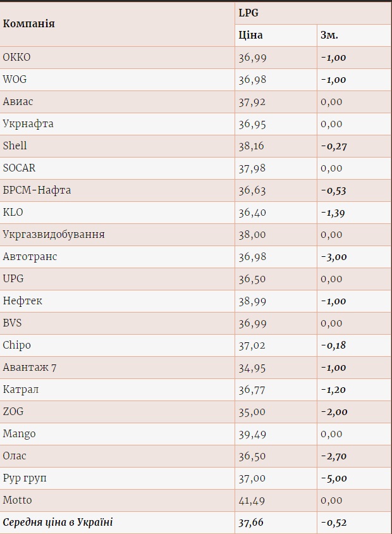This screenshot has width=392, height=534.
Task: Select the LPG column header
Action: [313, 13]
